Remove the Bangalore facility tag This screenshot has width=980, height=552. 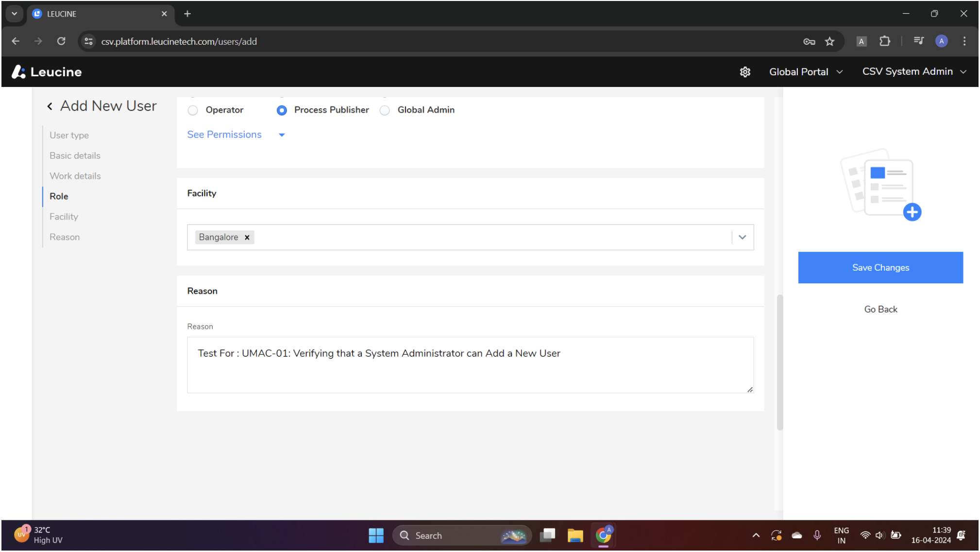point(247,237)
